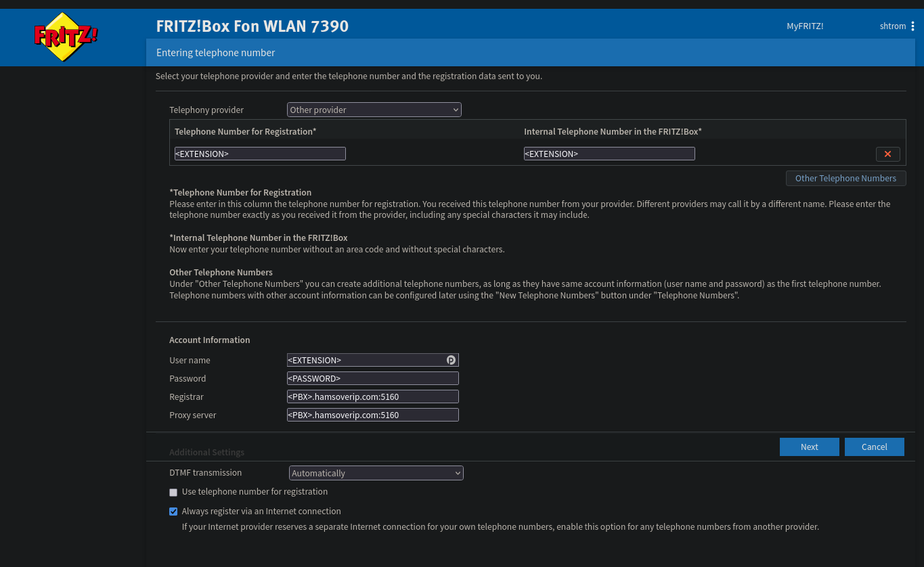Click the 'Password' label
The width and height of the screenshot is (924, 567).
pyautogui.click(x=188, y=379)
